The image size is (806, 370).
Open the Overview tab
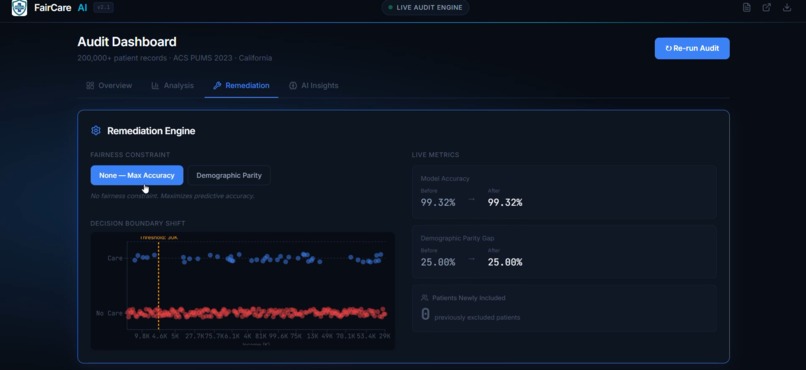109,85
